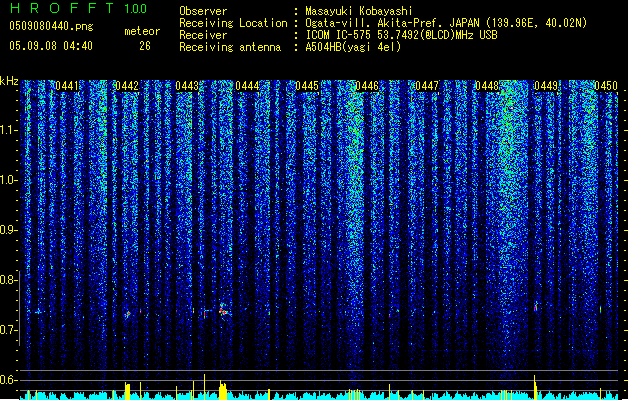Select the Ogata-vill. Akita-Pref. JAPAN location text
Screen dimensions: 629x400
[446, 23]
